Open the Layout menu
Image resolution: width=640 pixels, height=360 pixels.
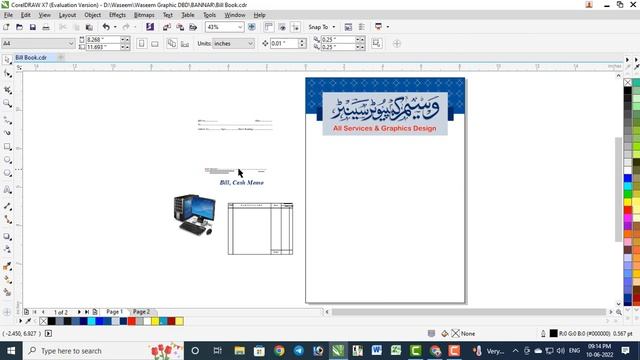click(x=67, y=15)
